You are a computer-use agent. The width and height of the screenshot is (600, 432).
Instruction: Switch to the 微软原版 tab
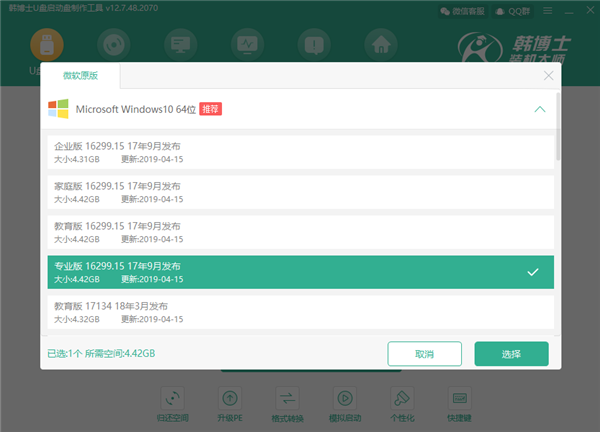83,76
